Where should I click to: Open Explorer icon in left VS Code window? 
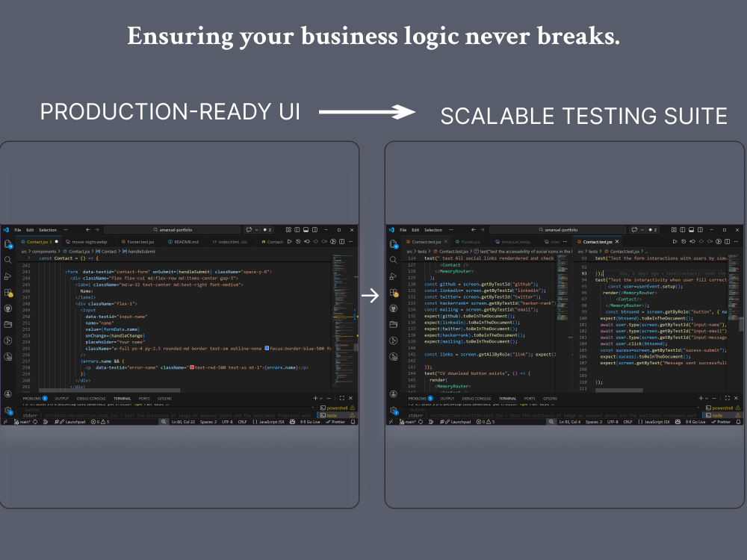click(8, 244)
